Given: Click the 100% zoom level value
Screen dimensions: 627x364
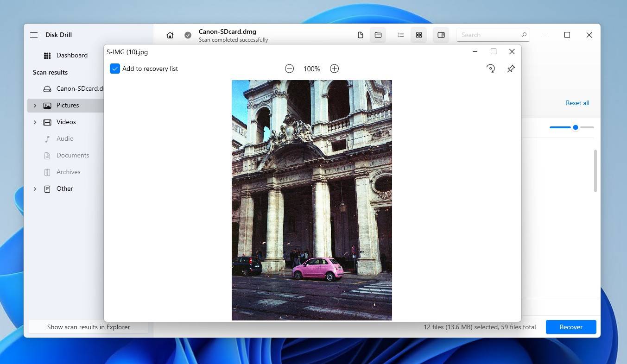Looking at the screenshot, I should (x=312, y=69).
